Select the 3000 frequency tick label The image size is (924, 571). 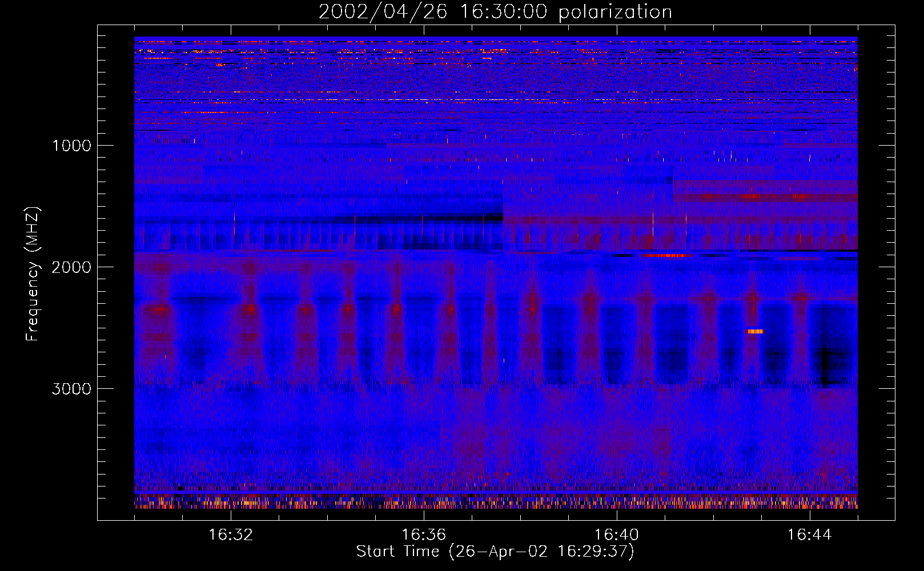(71, 389)
